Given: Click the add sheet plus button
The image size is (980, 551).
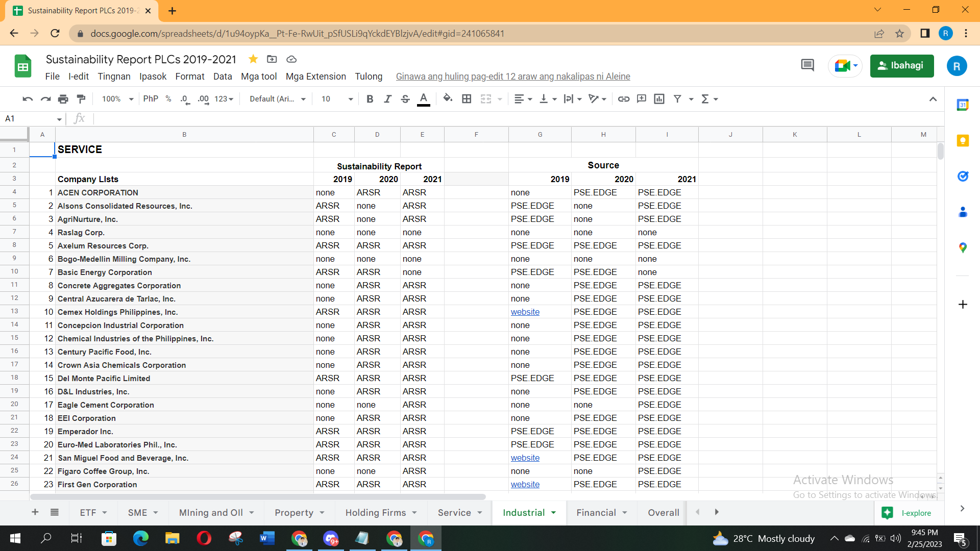Looking at the screenshot, I should point(35,512).
